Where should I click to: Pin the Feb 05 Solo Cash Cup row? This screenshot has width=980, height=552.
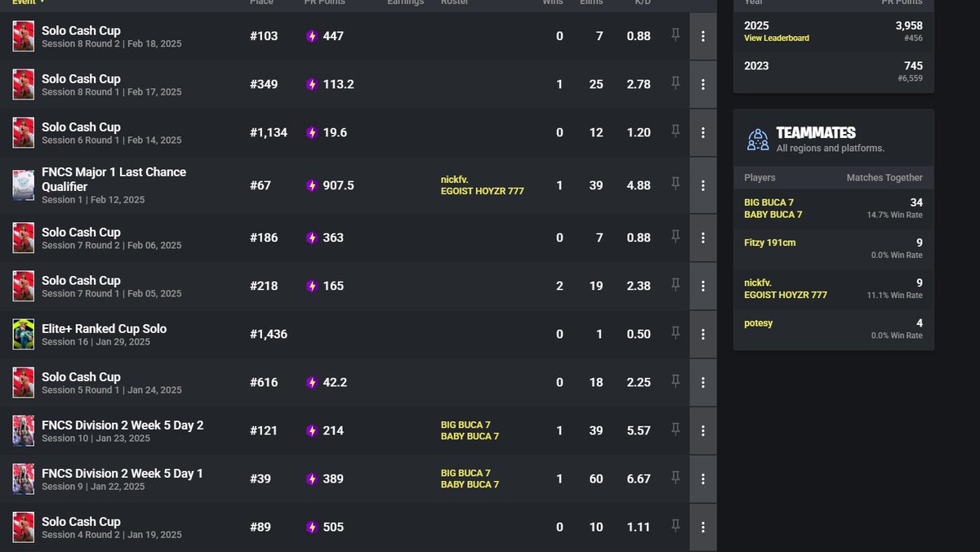(675, 284)
